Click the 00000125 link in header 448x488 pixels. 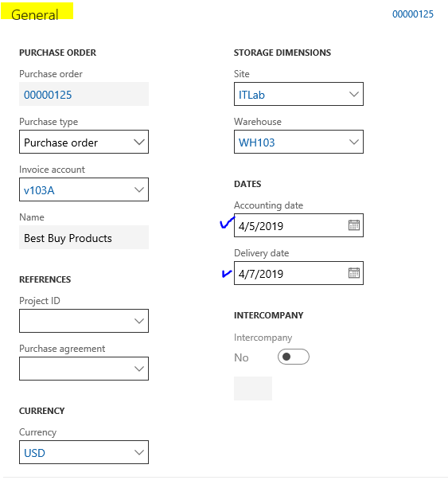click(413, 14)
